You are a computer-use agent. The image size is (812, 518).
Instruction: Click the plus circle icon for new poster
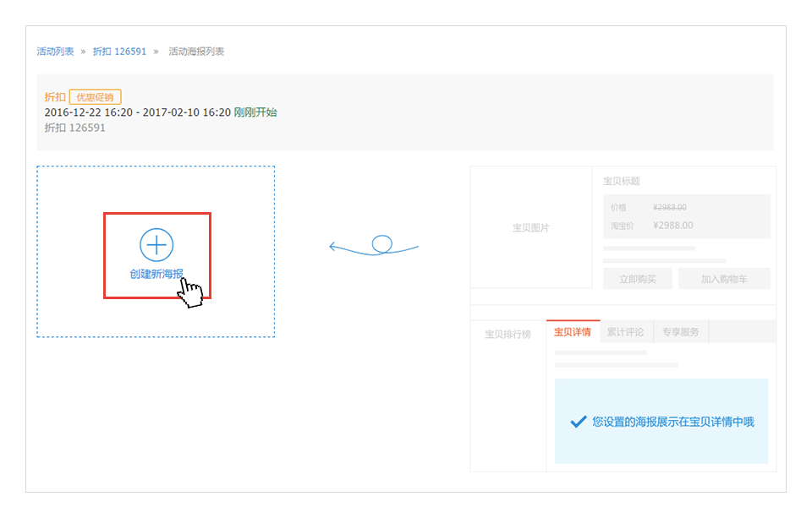156,245
